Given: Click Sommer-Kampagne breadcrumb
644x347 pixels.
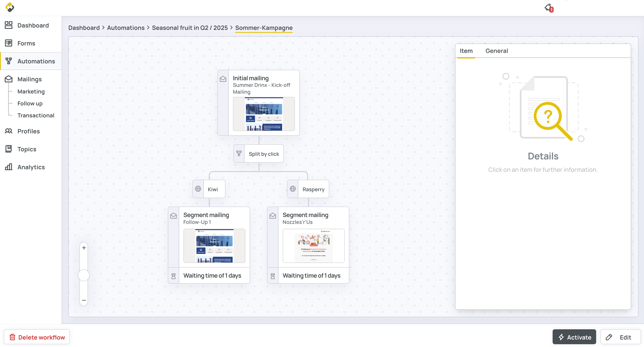Looking at the screenshot, I should click(264, 28).
